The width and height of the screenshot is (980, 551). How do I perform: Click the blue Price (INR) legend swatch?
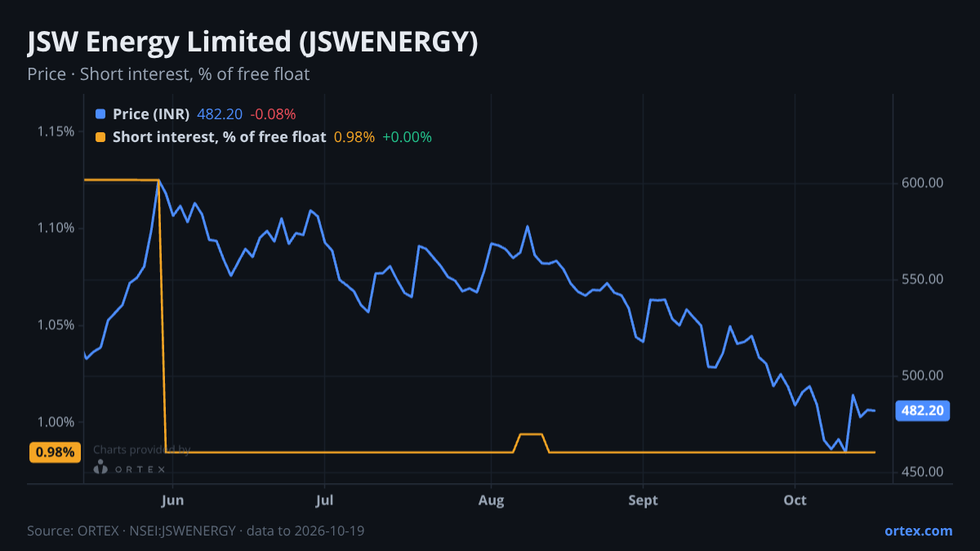pos(100,113)
